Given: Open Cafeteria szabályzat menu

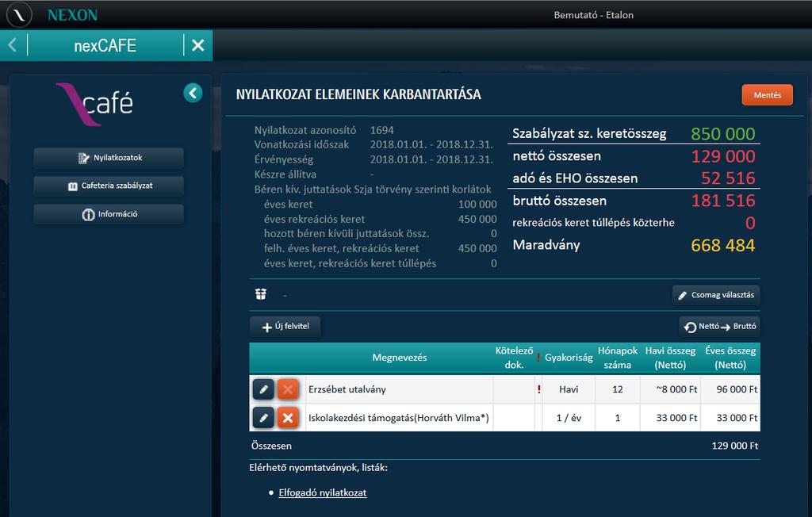Looking at the screenshot, I should click(x=109, y=186).
